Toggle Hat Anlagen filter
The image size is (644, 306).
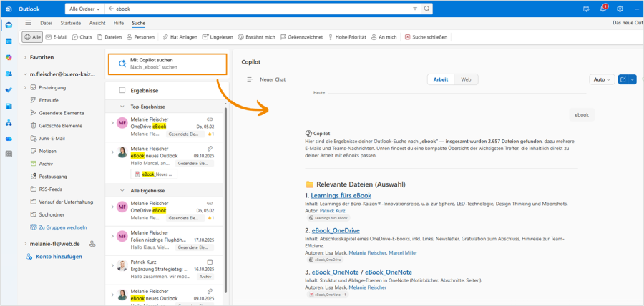tap(180, 37)
